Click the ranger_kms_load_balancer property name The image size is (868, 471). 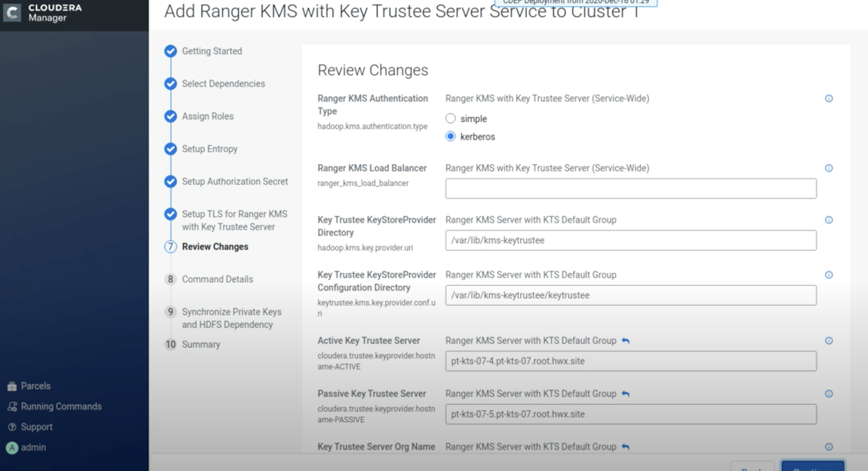tap(363, 183)
